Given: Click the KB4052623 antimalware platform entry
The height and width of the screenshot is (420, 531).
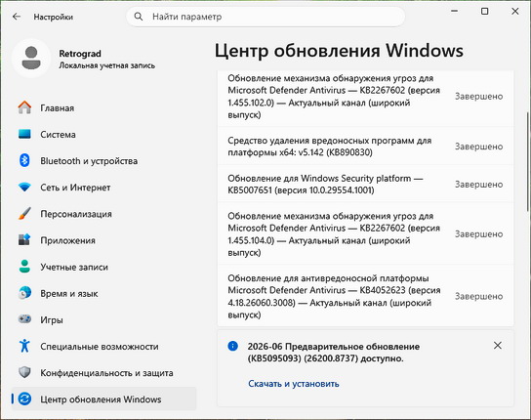Looking at the screenshot, I should 365,296.
